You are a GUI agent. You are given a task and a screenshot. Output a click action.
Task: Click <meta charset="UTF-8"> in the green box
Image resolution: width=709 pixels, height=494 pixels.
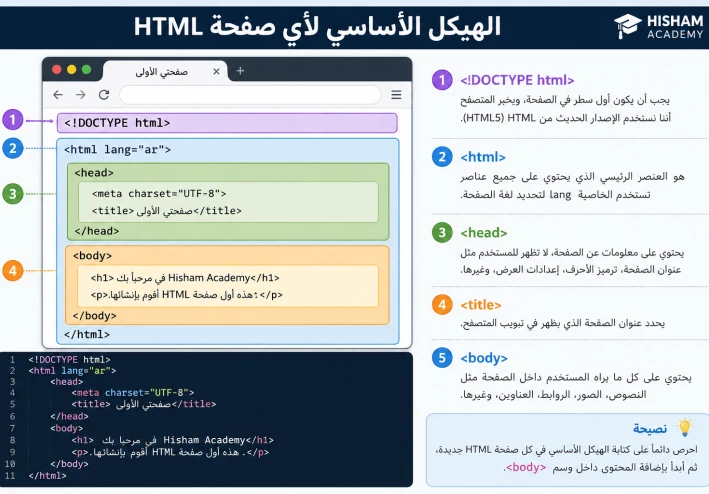pos(159,193)
